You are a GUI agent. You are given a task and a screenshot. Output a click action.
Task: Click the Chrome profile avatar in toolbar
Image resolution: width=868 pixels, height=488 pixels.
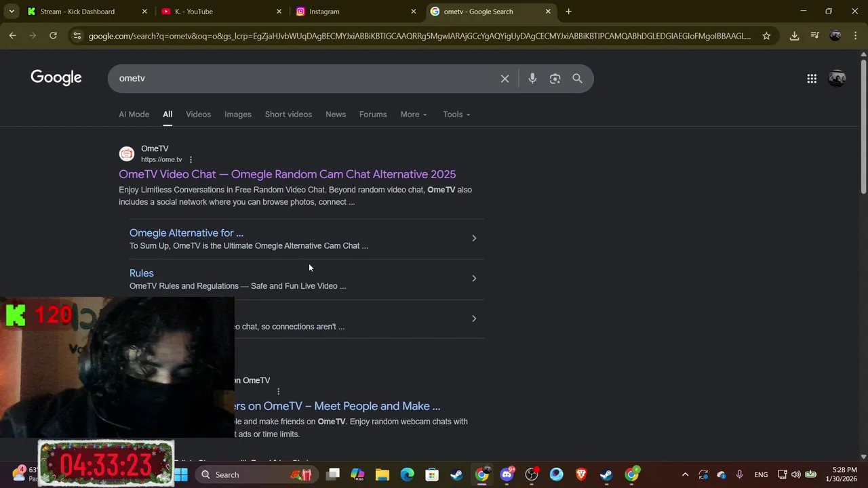(835, 36)
